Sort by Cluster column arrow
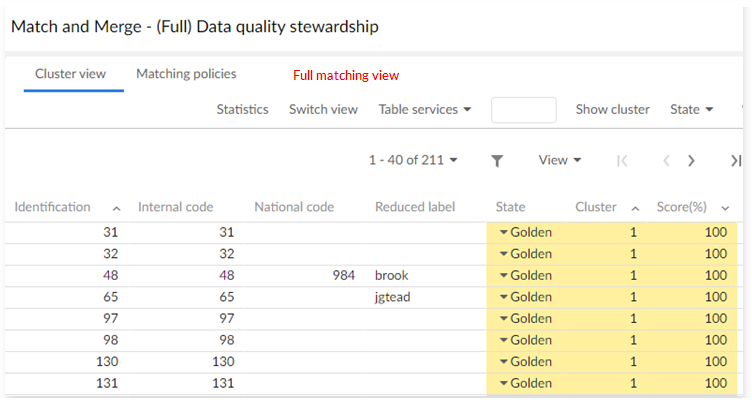This screenshot has width=752, height=405. pos(634,208)
